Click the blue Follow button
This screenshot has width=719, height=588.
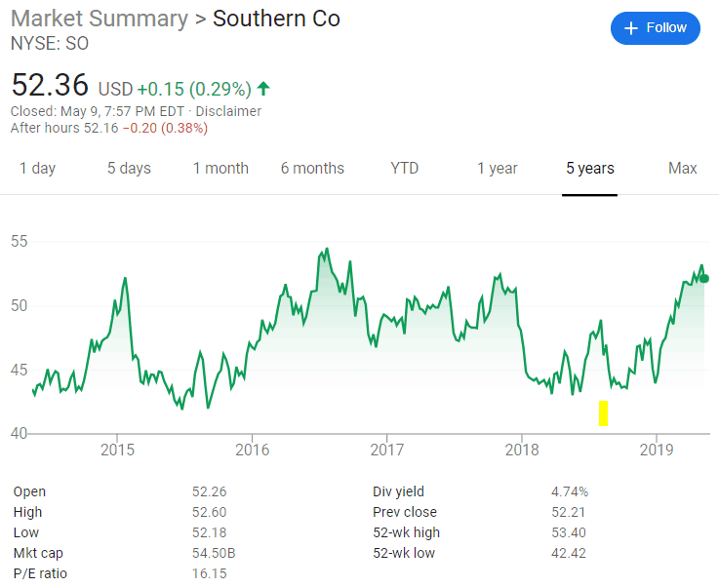point(656,28)
